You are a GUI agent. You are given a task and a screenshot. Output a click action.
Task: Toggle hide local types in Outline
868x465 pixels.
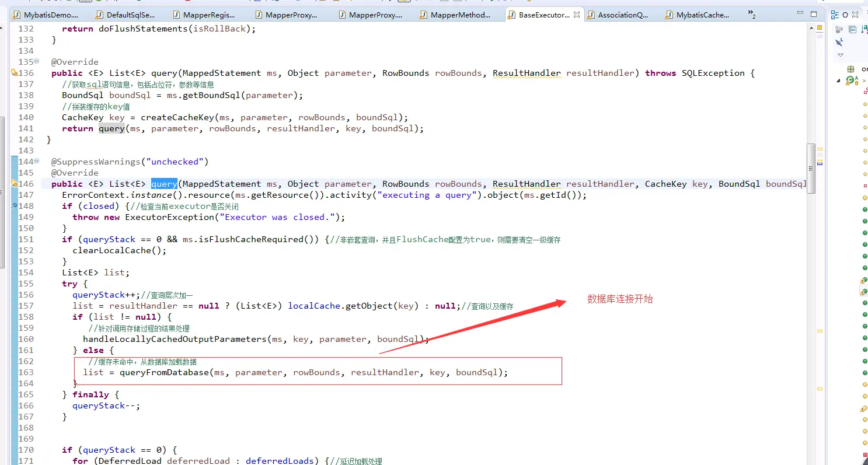point(839,42)
